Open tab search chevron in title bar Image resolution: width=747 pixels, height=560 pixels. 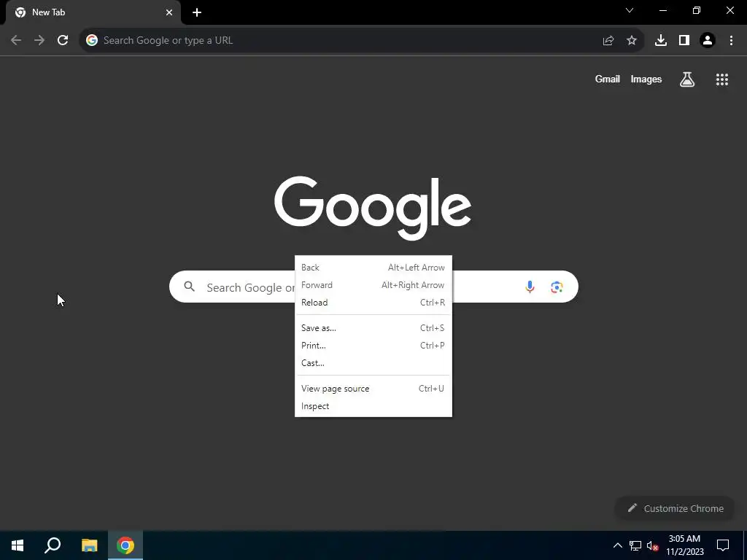[630, 10]
